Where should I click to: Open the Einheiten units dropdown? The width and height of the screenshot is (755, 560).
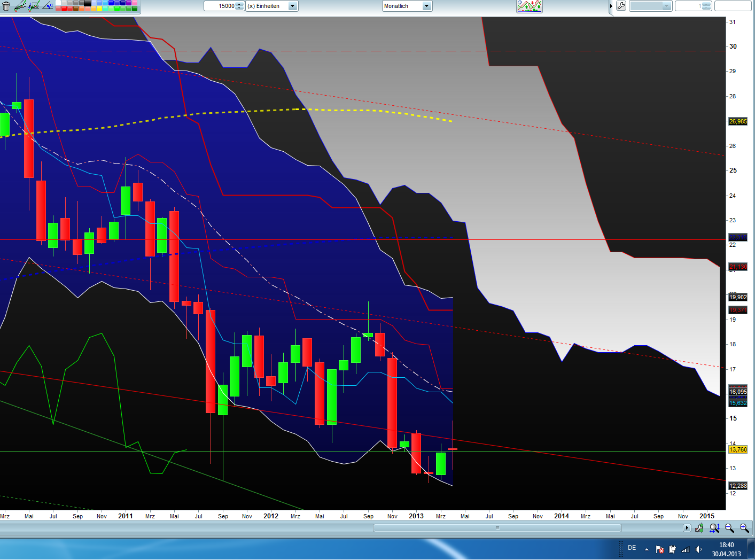(272, 6)
